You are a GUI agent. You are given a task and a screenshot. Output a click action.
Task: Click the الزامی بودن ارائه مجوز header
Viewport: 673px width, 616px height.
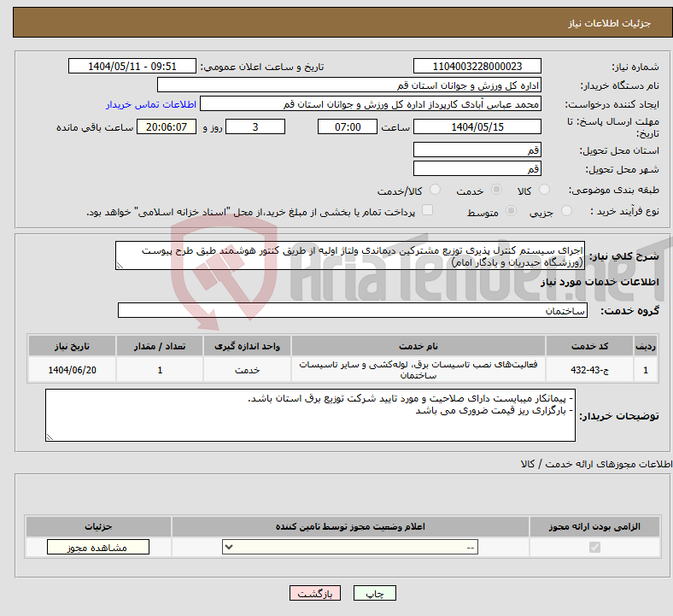click(x=594, y=526)
